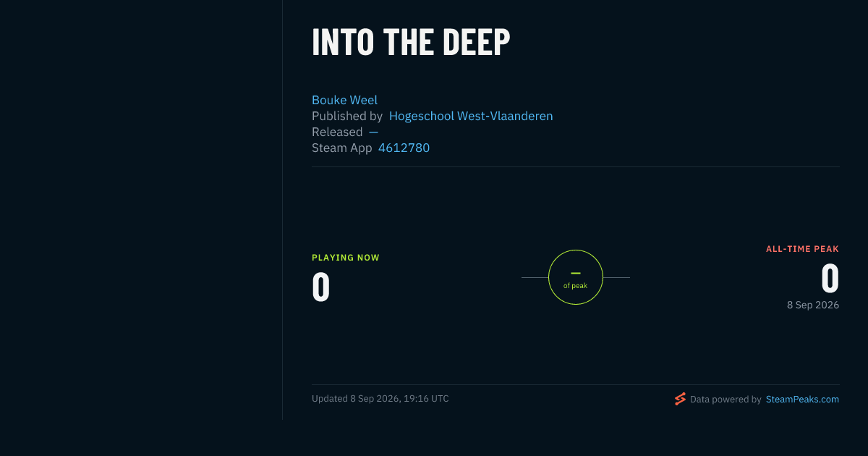This screenshot has height=456, width=868.
Task: Click the 'Published by' label
Action: pos(347,116)
